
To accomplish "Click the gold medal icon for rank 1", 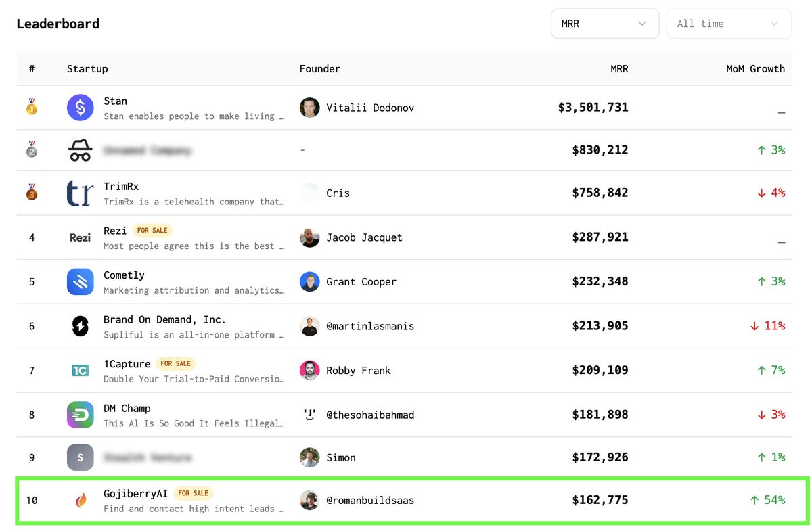I will 32,107.
